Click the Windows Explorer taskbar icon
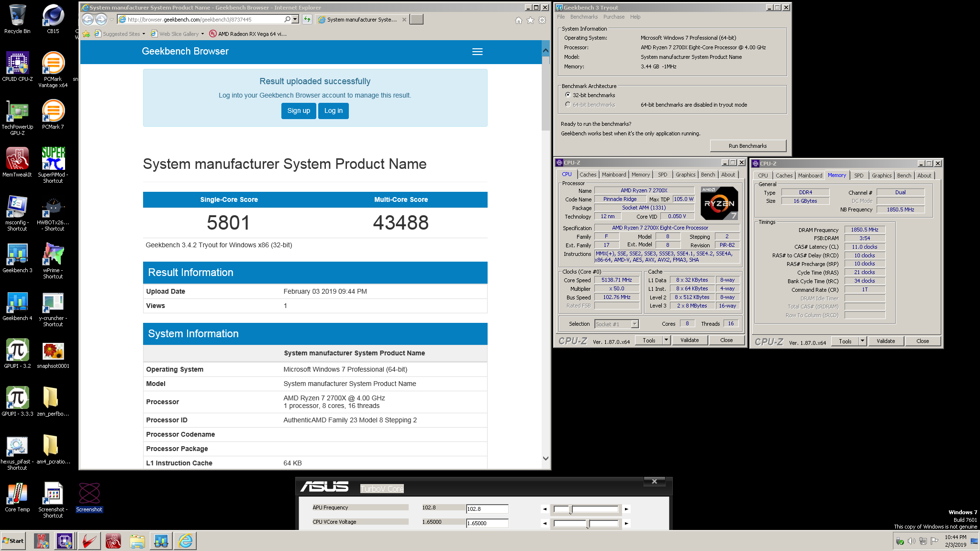 point(137,541)
